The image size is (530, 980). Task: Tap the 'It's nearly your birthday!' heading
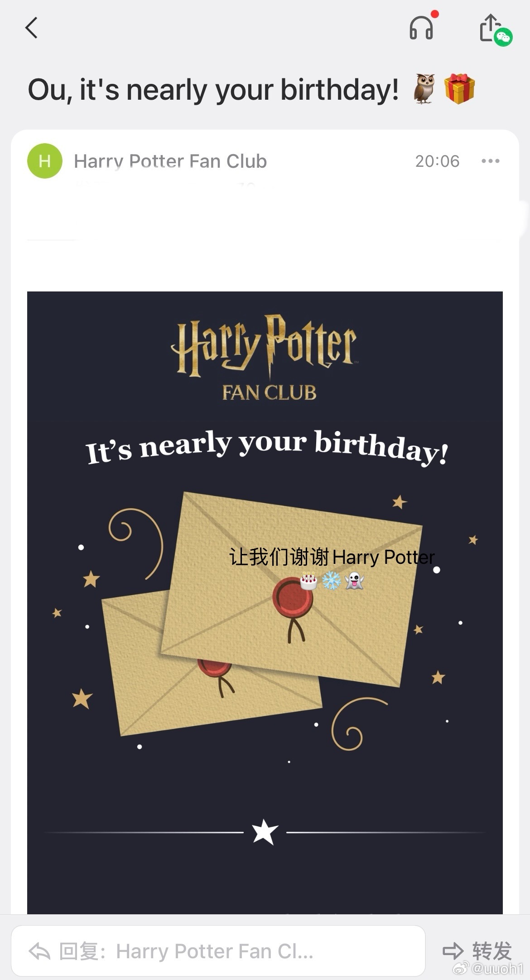[x=267, y=448]
